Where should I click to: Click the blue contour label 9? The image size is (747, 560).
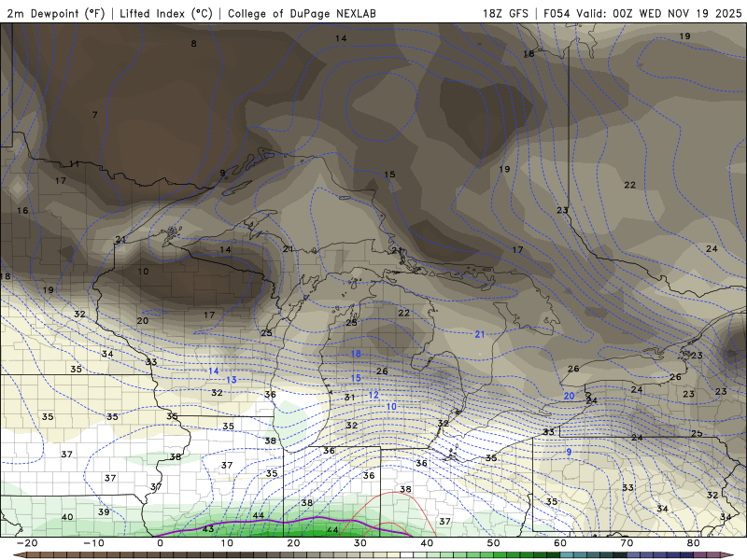569,452
